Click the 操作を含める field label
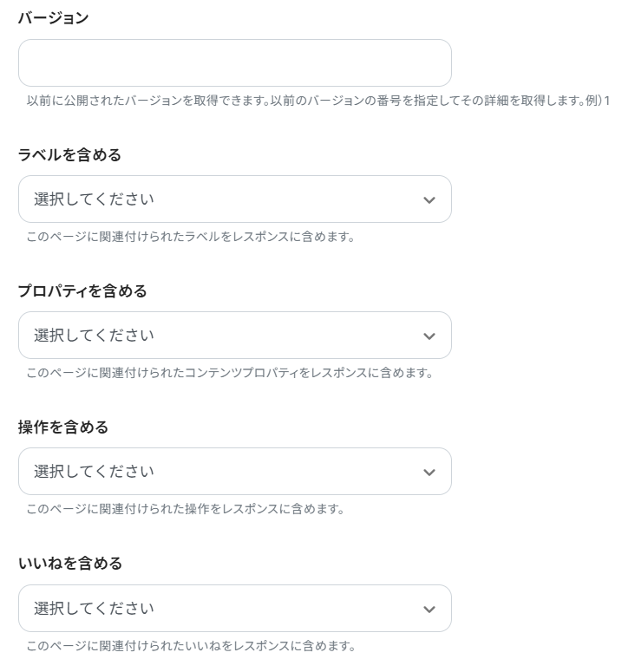 pyautogui.click(x=63, y=427)
